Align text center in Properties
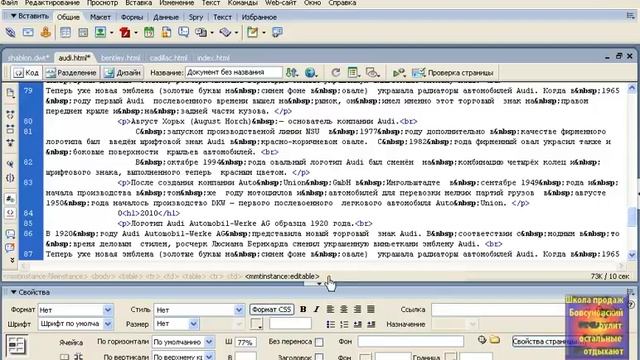 pyautogui.click(x=344, y=309)
